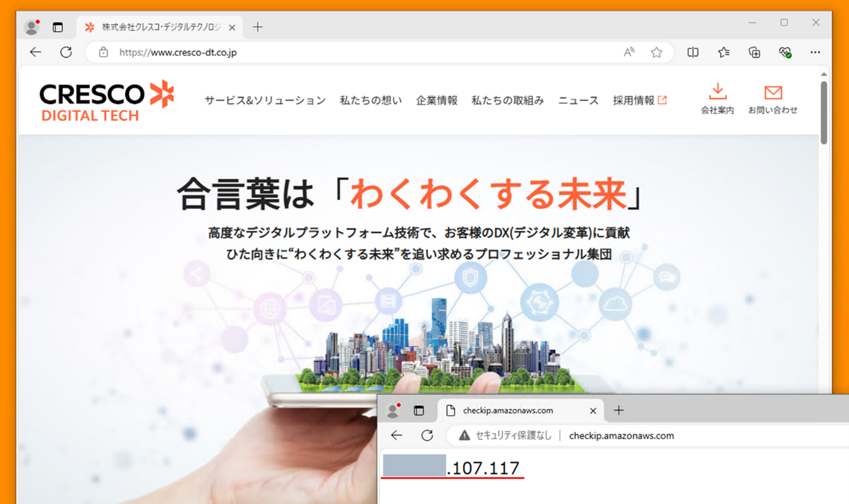849x504 pixels.
Task: Click scrollbar up arrow on CRESCO page
Action: click(824, 74)
